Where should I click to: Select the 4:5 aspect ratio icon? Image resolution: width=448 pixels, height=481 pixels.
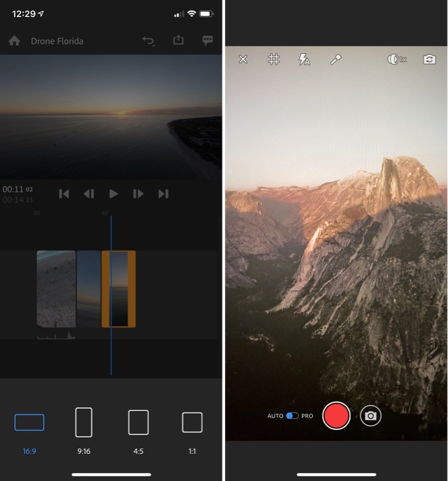click(x=138, y=422)
